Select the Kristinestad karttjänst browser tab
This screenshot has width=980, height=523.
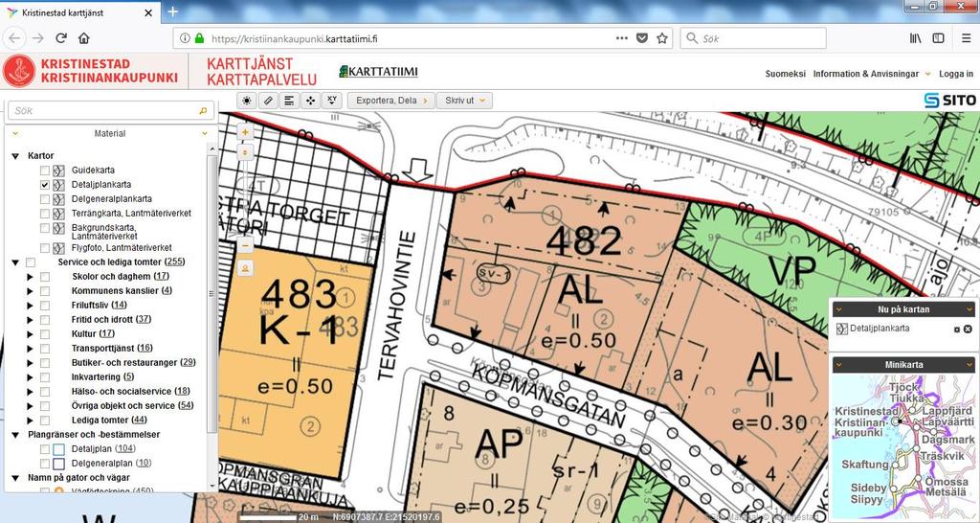coord(80,12)
